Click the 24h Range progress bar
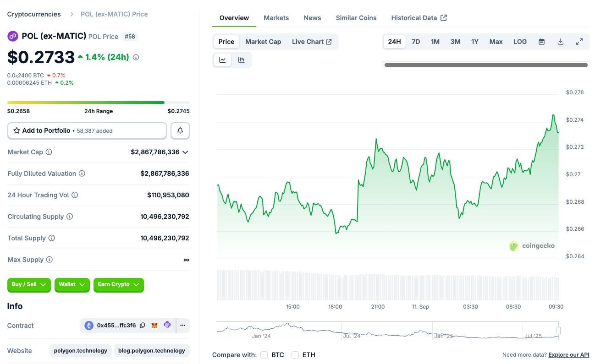595x364 pixels. click(99, 103)
